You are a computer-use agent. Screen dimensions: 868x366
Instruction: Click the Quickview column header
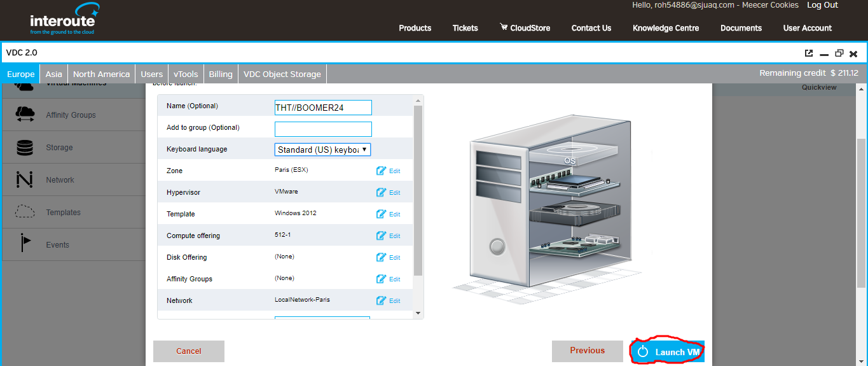pos(819,88)
